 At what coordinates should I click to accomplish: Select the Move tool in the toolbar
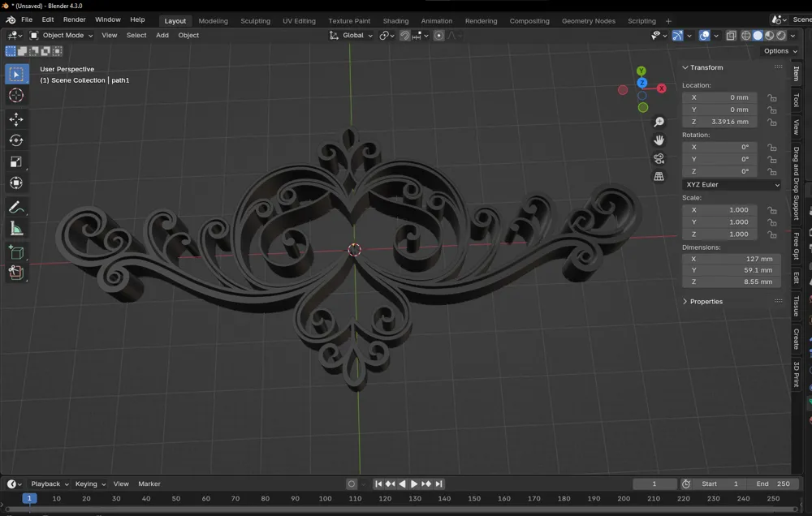[16, 118]
